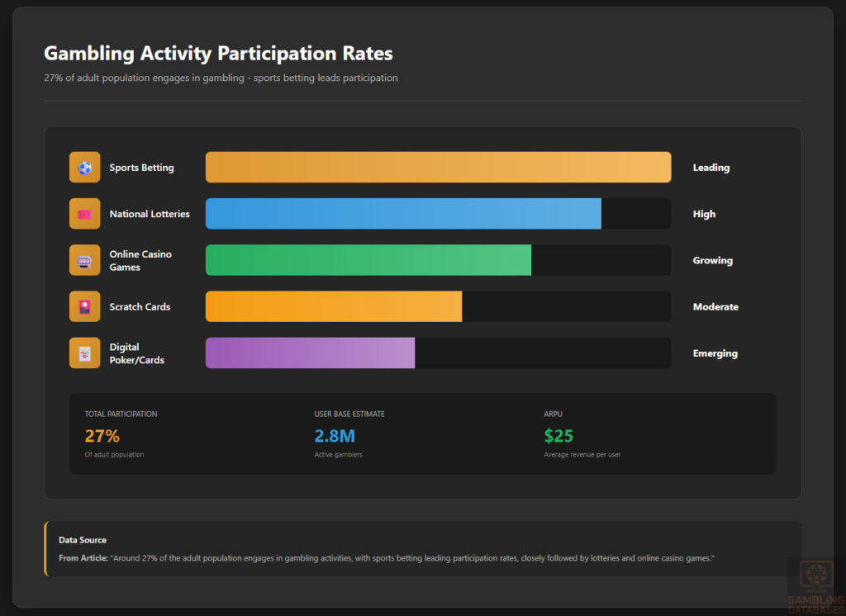Click the blue User Base Estimate figure
This screenshot has height=616, width=846.
tap(335, 436)
